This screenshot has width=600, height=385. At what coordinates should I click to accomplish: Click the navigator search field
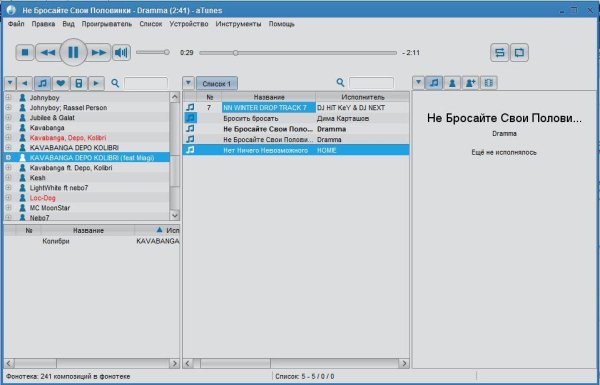[146, 83]
